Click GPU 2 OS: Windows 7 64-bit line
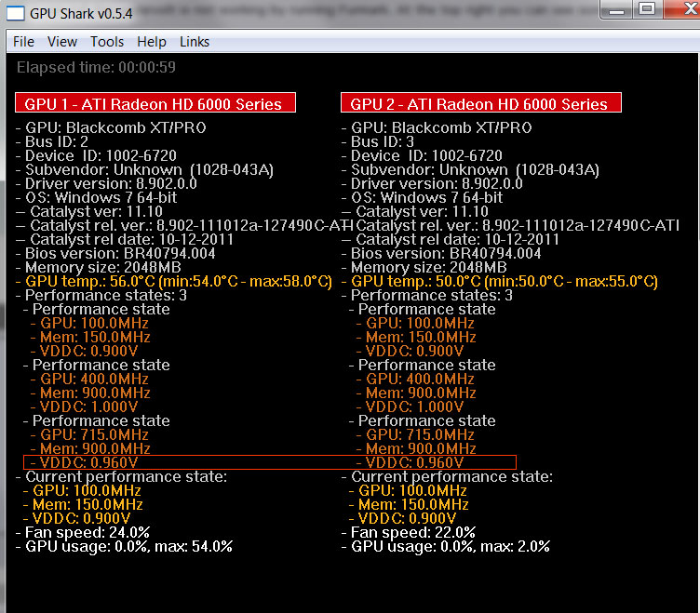The height and width of the screenshot is (613, 700). [422, 197]
